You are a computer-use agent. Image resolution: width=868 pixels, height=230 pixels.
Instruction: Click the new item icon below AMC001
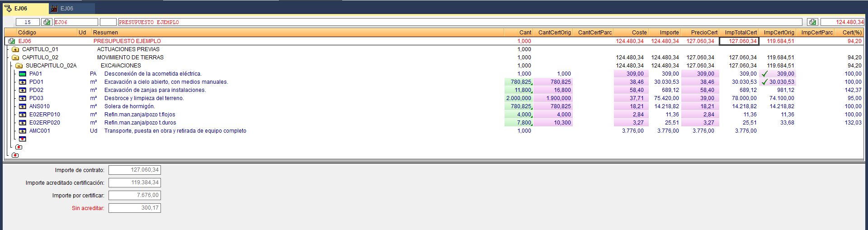coord(23,139)
